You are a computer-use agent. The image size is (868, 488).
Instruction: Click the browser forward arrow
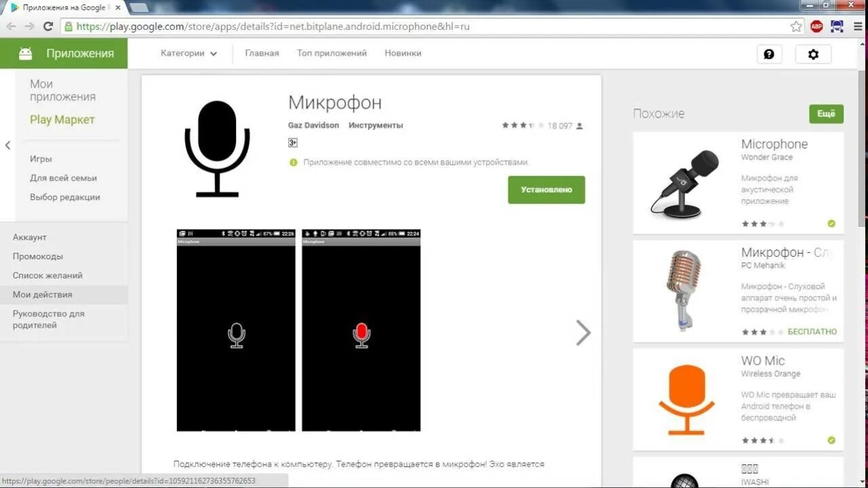29,26
